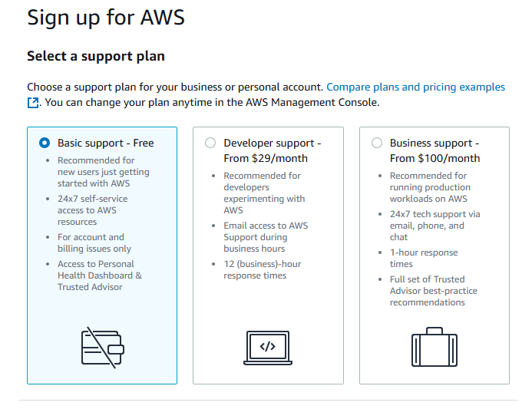
Task: Click 24x7 self-service access bullet
Action: (93, 210)
